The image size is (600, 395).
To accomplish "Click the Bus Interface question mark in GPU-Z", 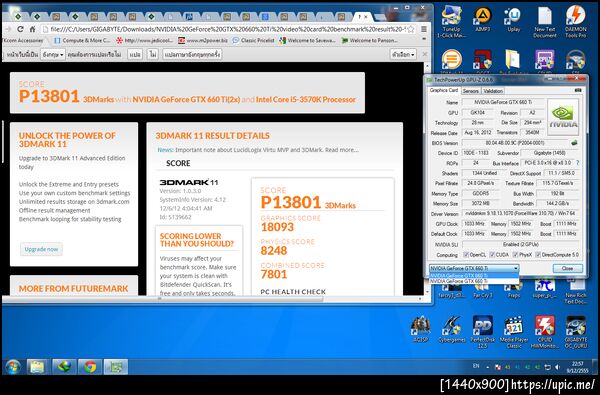I will 578,163.
